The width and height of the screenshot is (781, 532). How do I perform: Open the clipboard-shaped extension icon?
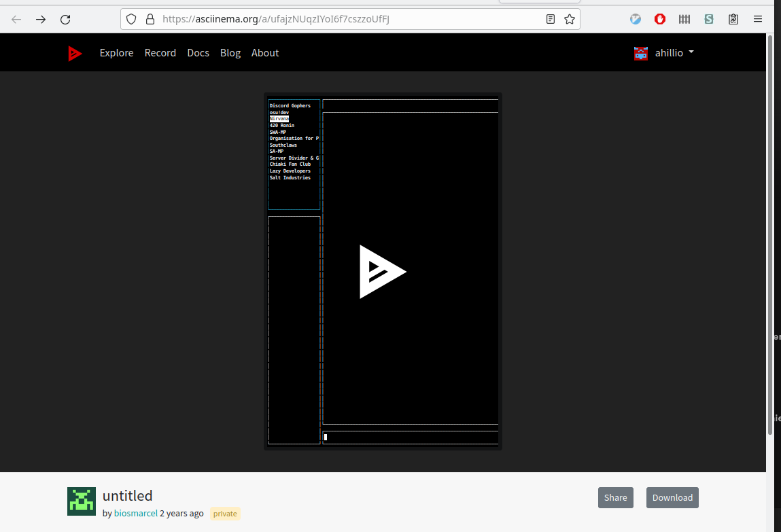click(733, 19)
